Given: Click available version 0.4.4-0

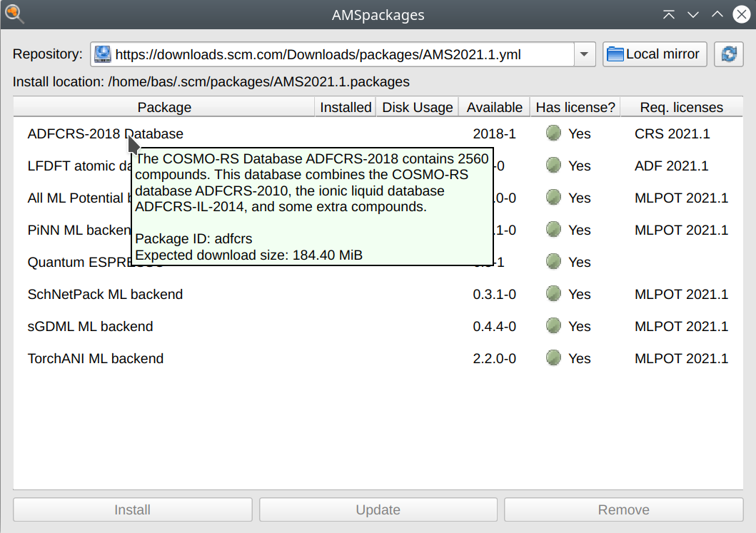Looking at the screenshot, I should pos(494,326).
